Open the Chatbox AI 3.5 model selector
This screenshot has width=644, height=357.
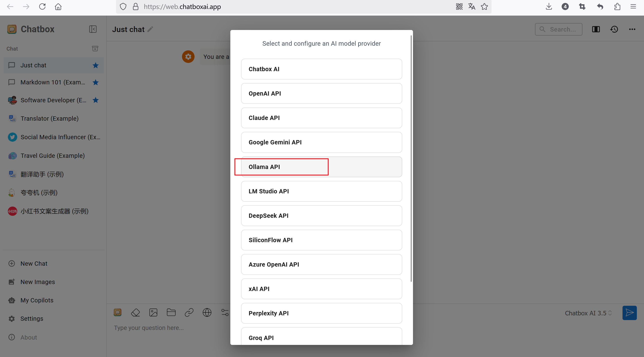click(588, 313)
